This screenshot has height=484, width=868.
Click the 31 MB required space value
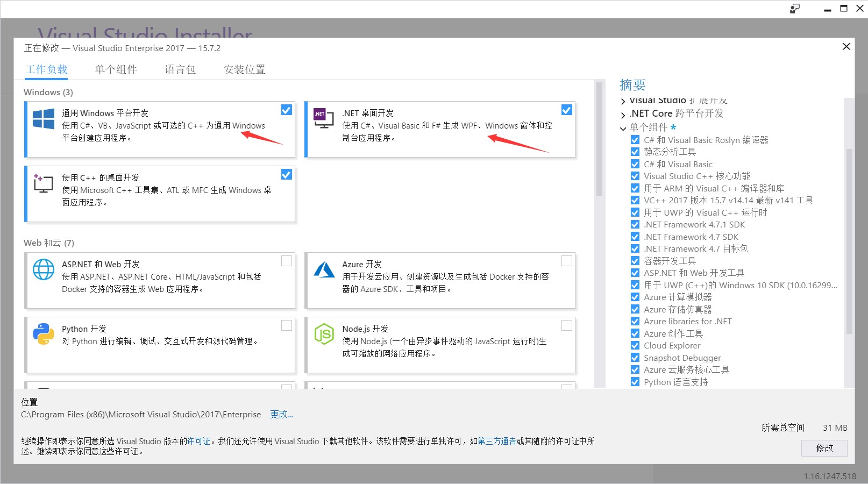[835, 428]
